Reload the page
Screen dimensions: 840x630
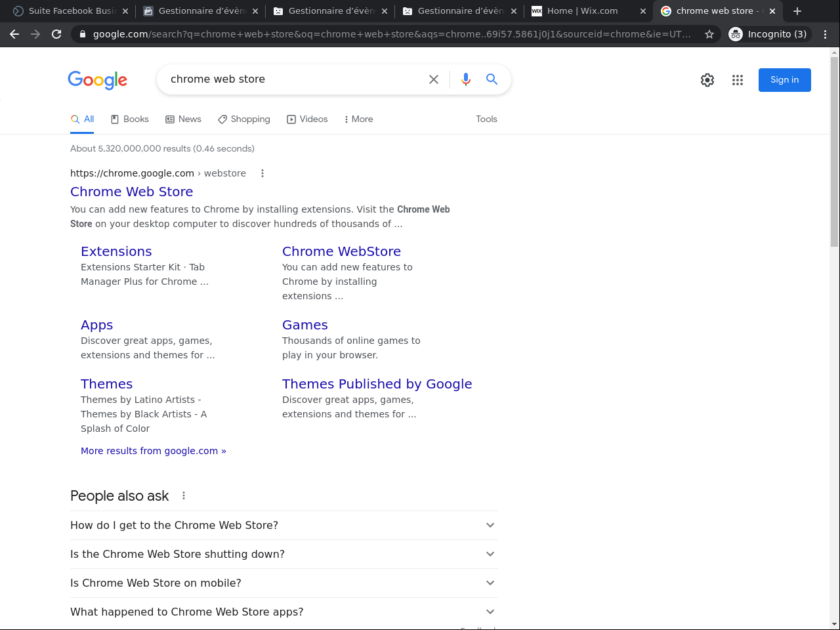pos(56,34)
